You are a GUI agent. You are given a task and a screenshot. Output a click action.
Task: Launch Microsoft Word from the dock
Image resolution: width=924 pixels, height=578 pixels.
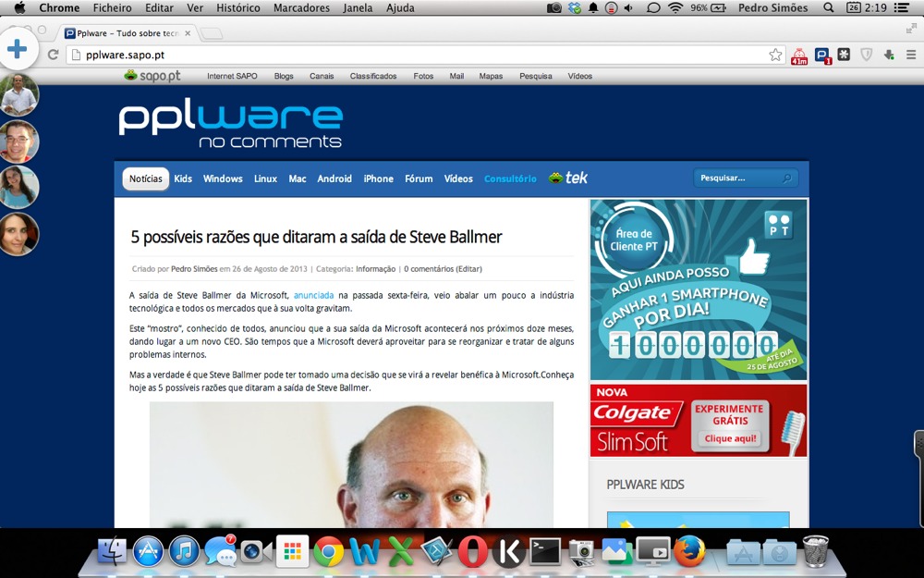click(364, 552)
